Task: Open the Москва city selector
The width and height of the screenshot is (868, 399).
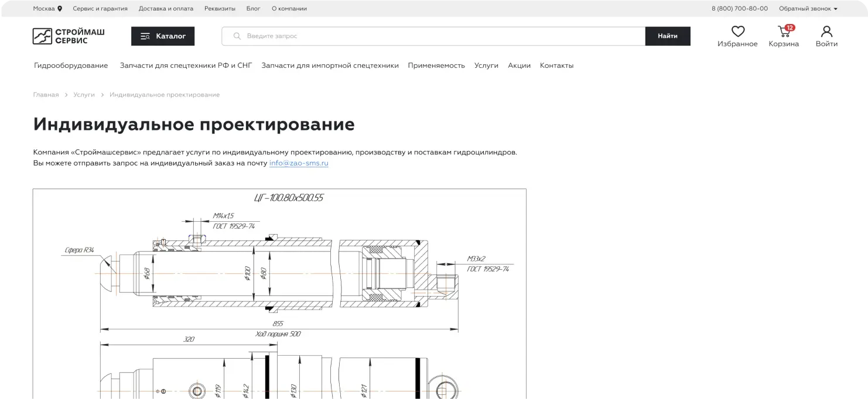Action: click(x=44, y=9)
